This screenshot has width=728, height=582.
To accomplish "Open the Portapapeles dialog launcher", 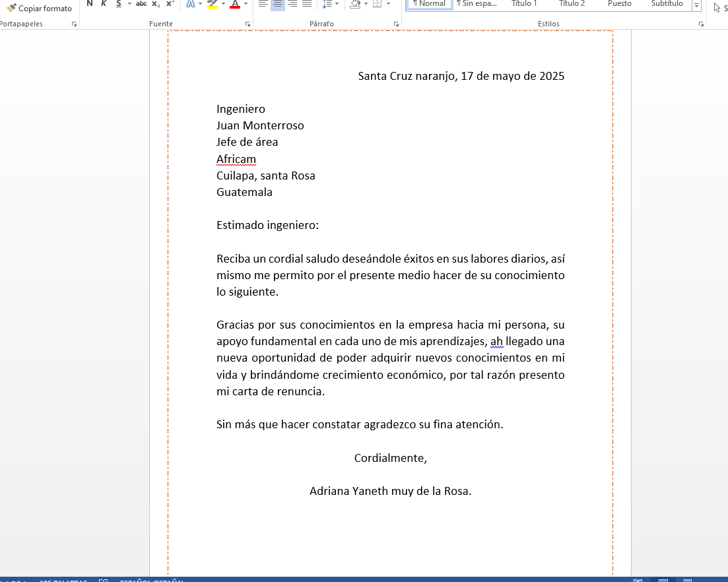I will 75,24.
